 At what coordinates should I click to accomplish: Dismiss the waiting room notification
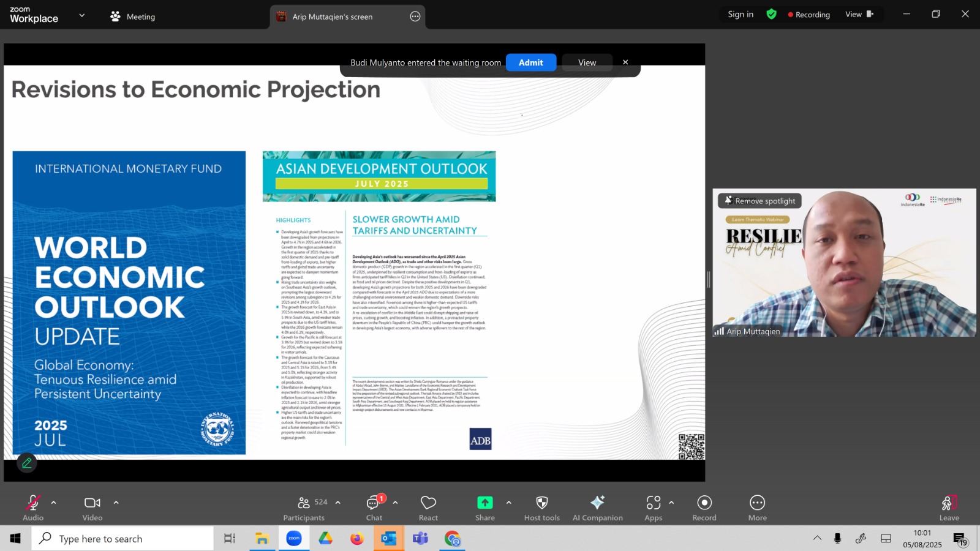pos(625,62)
